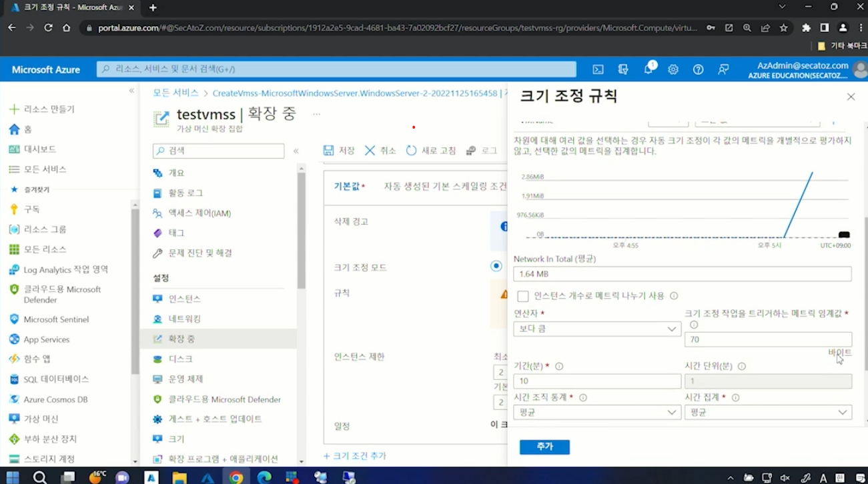Select the 크기 조정 모드 radio button
Screen dimensions: 868x484
point(496,266)
